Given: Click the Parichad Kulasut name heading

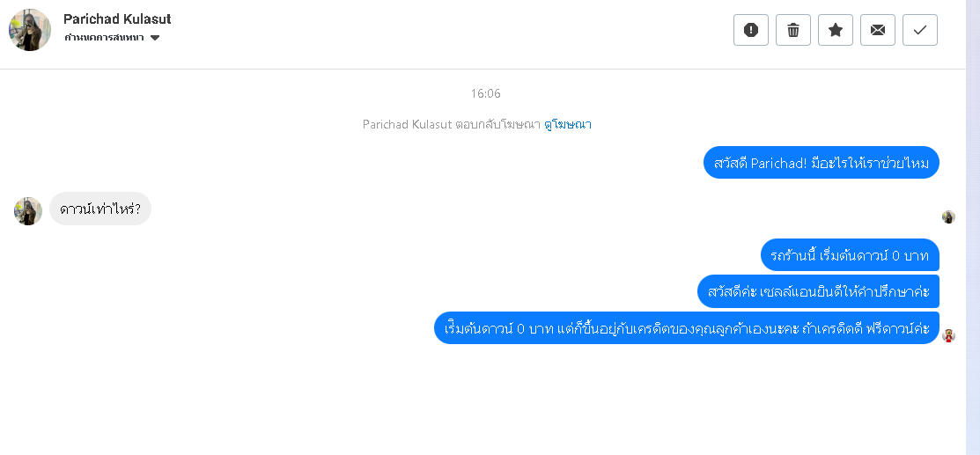Looking at the screenshot, I should pyautogui.click(x=117, y=18).
